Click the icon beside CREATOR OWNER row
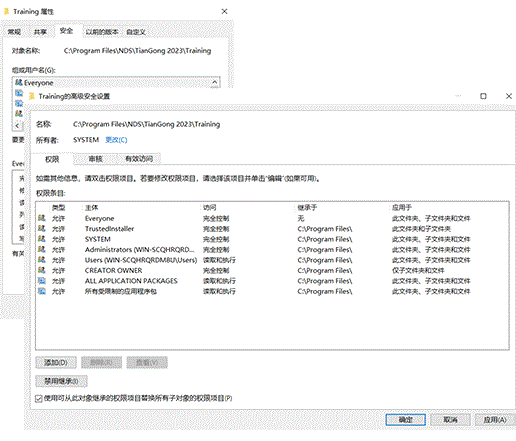The image size is (516, 441). tap(42, 270)
